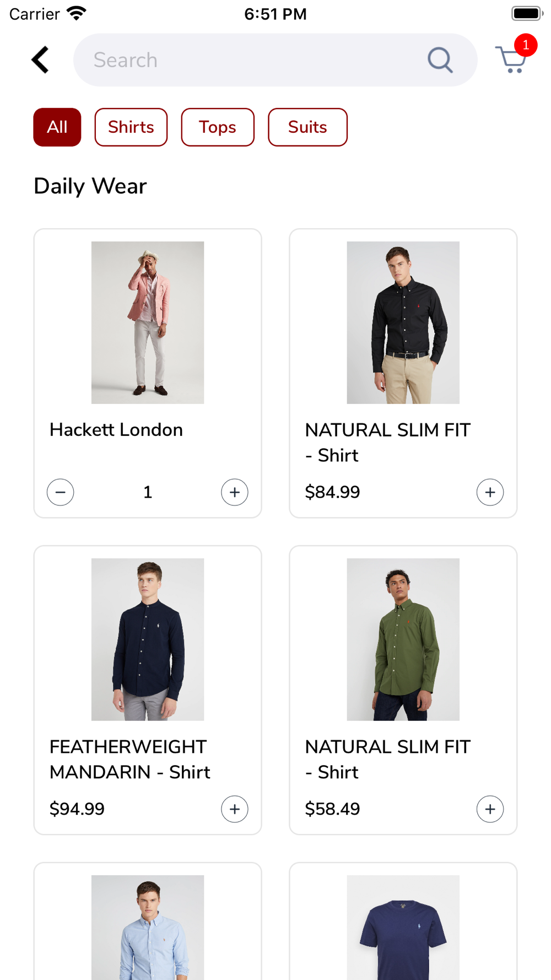Select the Tops category filter
Screen dimensions: 551x980
click(x=218, y=127)
